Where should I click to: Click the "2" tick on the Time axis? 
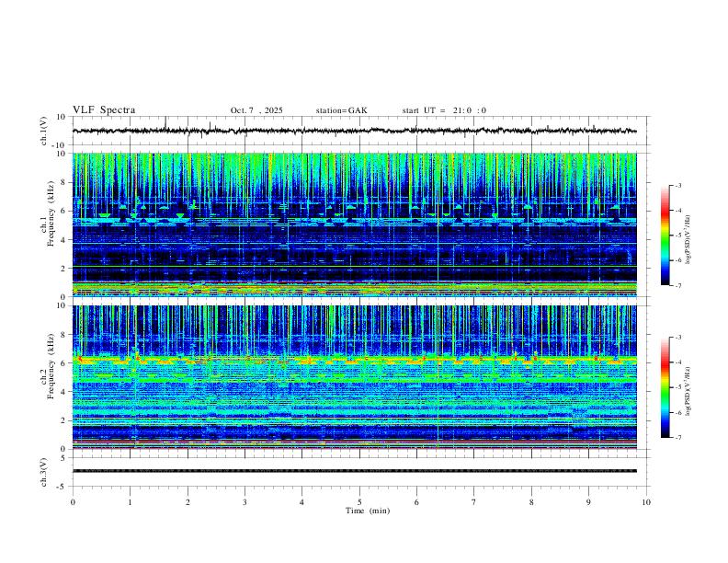point(188,502)
